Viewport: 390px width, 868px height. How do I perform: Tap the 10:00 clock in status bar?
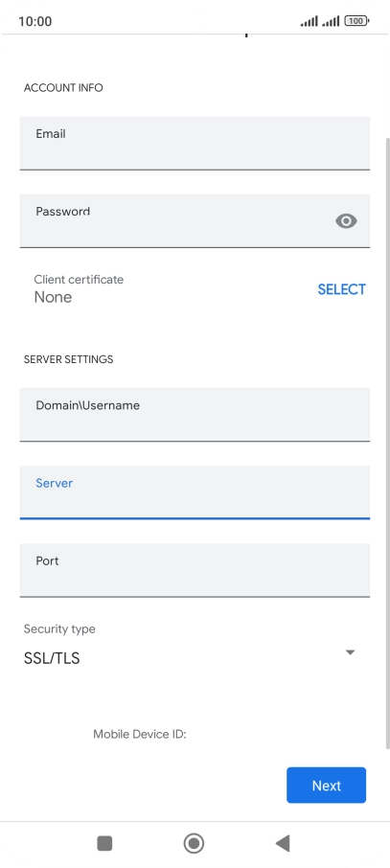(x=34, y=21)
